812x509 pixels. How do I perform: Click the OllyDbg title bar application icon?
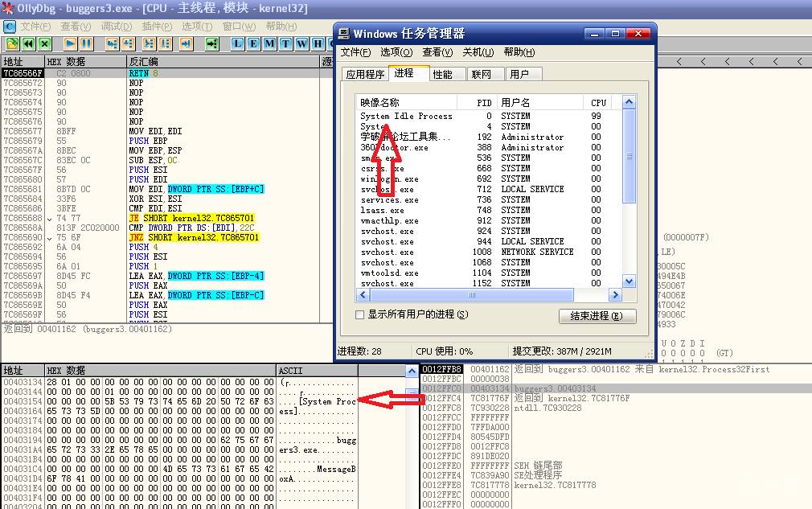8,8
